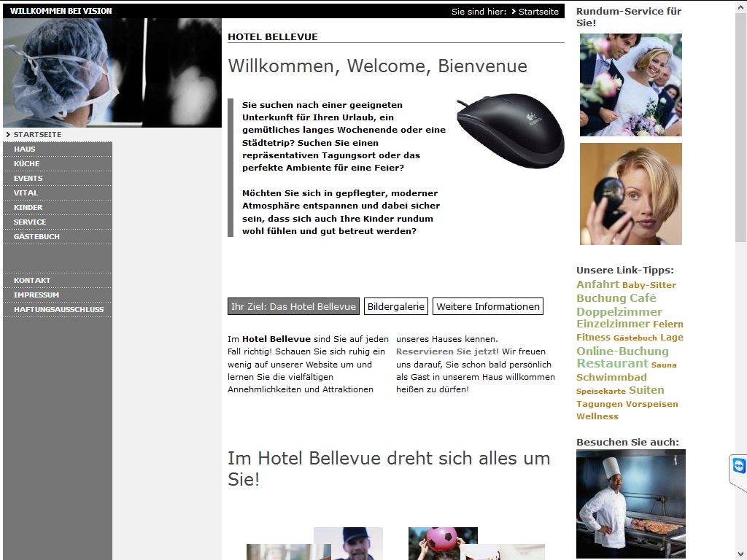747x560 pixels.
Task: Open the TeamViewer side panel icon
Action: (x=738, y=466)
